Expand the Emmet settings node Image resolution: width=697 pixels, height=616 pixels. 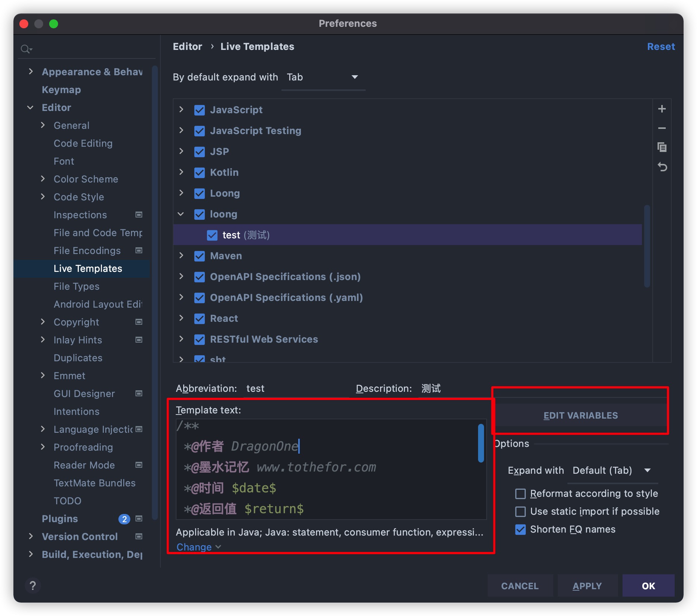click(x=43, y=375)
